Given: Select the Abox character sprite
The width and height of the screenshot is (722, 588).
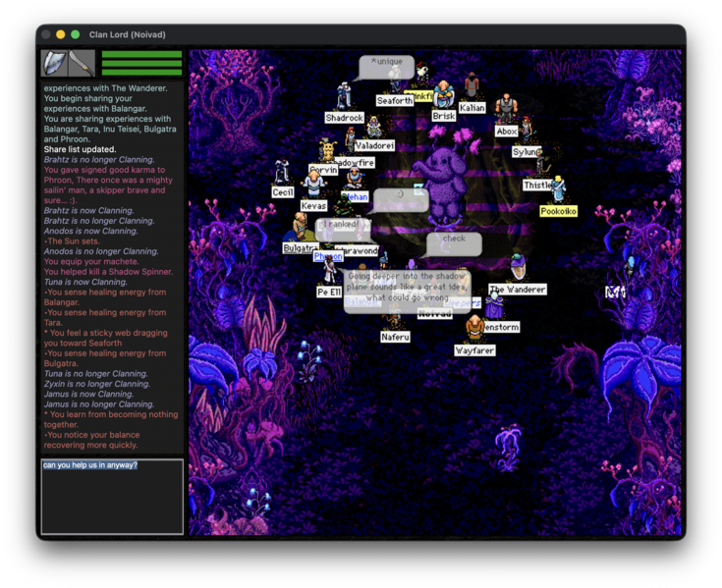Looking at the screenshot, I should tap(506, 110).
